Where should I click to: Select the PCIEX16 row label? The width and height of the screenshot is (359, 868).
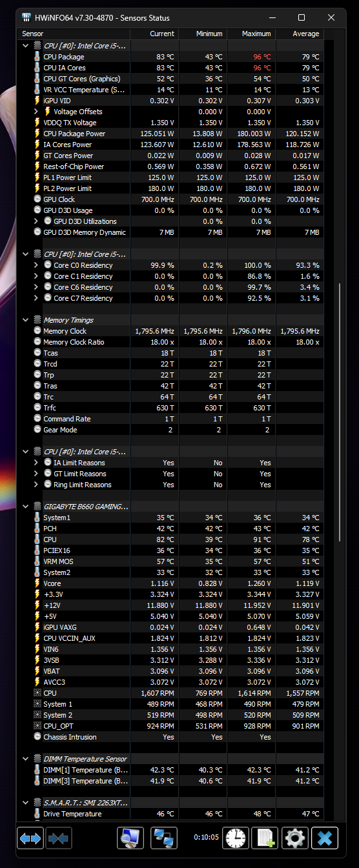(x=57, y=550)
